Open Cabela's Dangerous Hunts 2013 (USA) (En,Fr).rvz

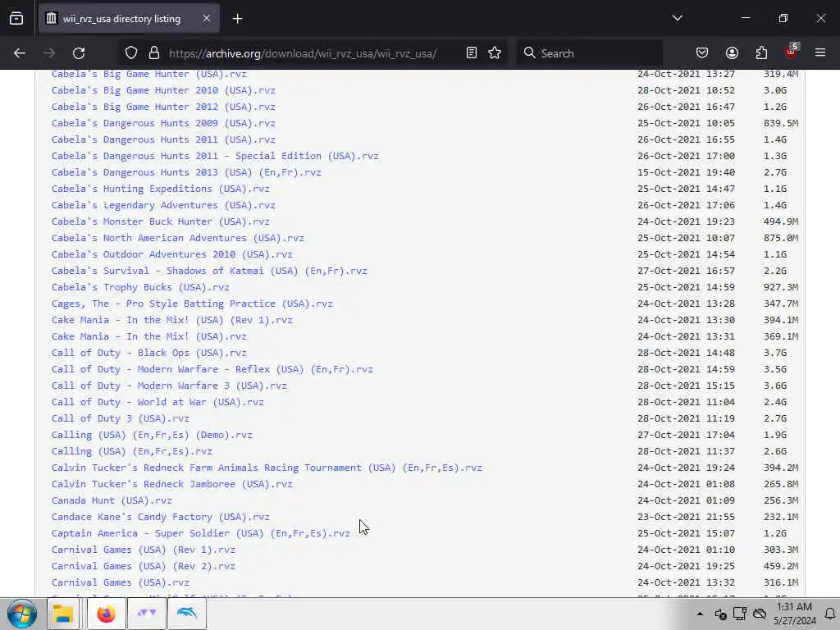point(186,172)
